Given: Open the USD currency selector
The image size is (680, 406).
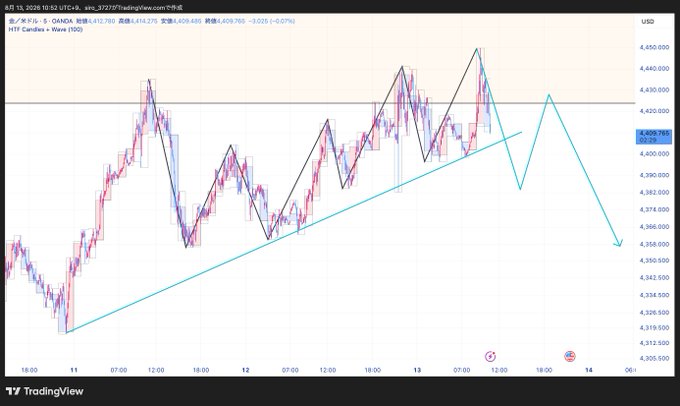Looking at the screenshot, I should (x=647, y=21).
